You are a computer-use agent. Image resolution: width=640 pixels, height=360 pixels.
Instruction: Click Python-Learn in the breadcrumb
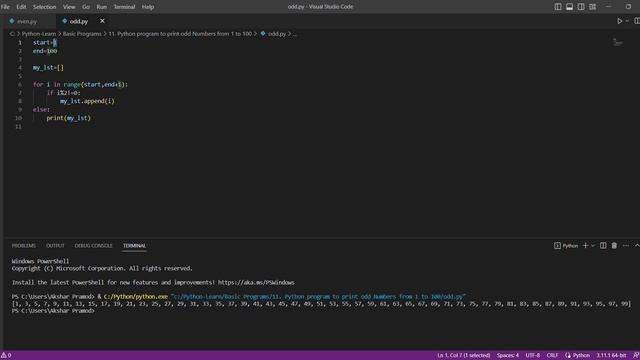click(39, 34)
